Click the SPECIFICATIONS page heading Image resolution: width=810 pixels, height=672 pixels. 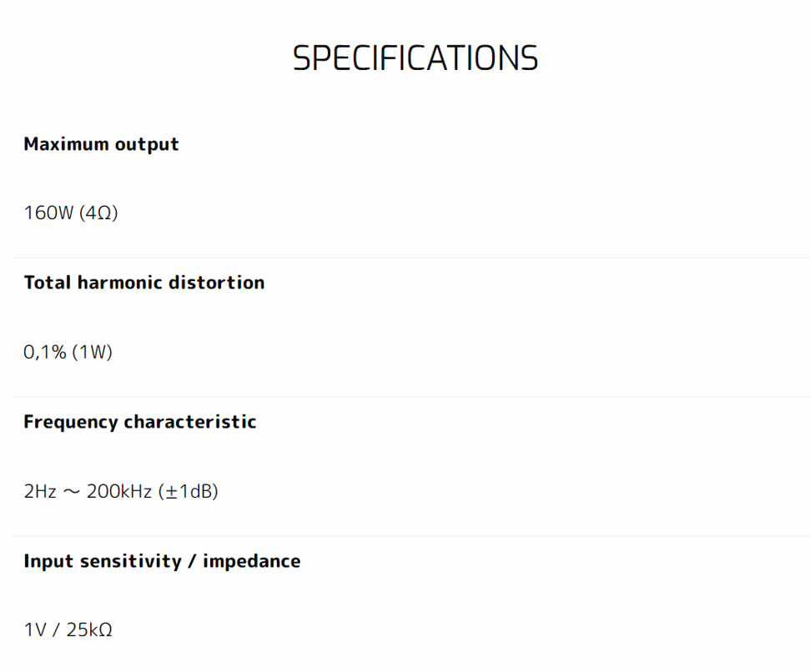coord(415,58)
